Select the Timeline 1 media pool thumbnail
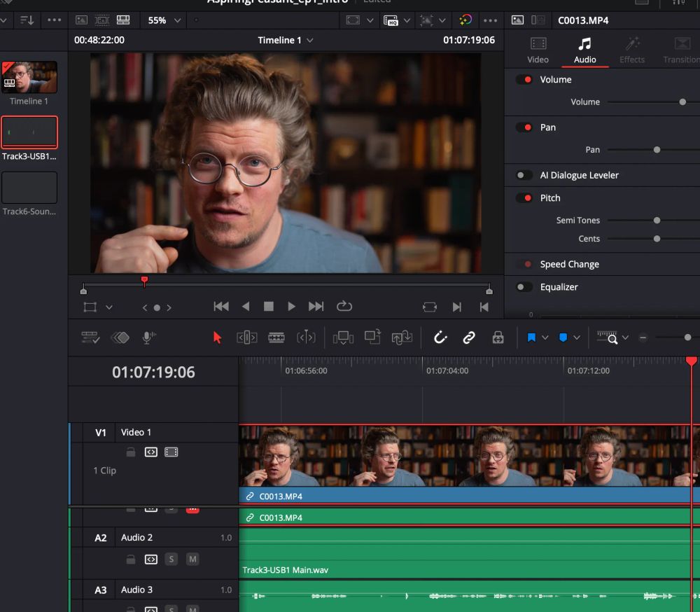 (x=29, y=77)
